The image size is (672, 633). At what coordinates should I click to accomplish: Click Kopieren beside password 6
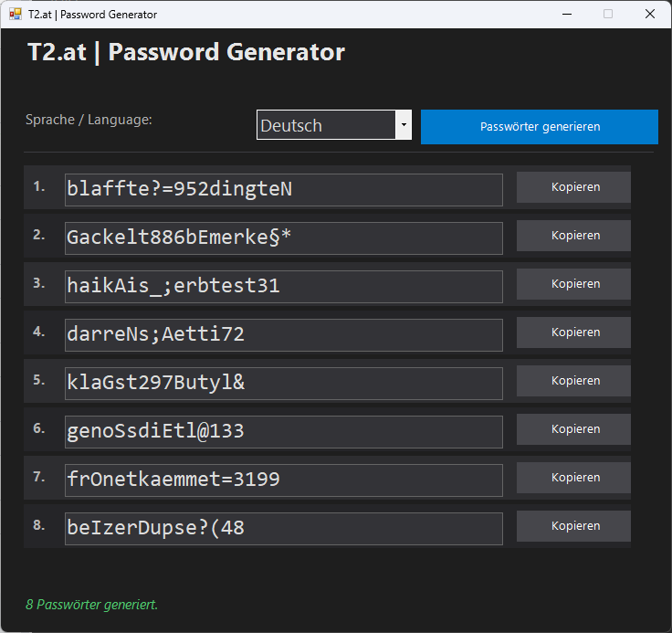coord(574,429)
